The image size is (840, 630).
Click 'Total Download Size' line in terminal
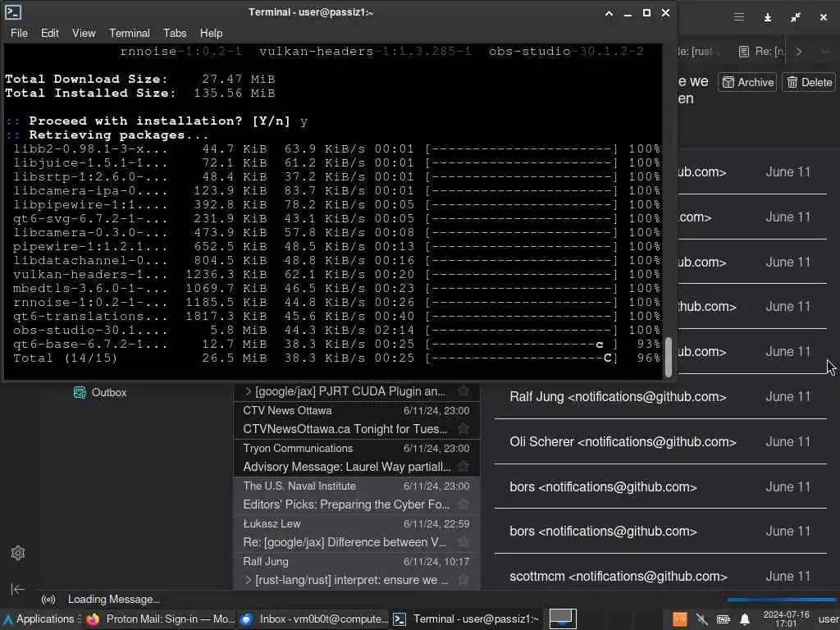point(139,80)
